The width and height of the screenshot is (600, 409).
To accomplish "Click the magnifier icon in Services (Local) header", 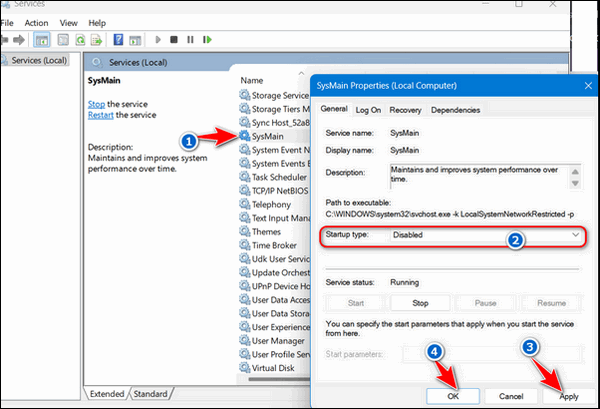I will 97,62.
